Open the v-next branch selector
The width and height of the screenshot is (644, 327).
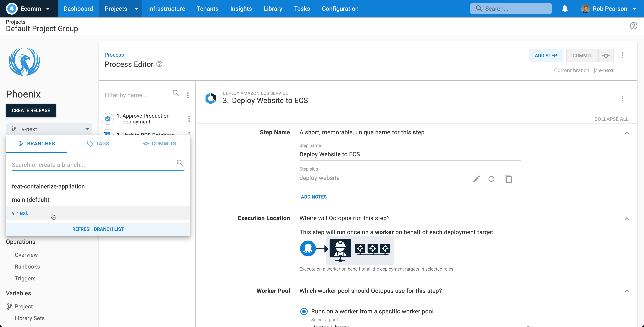point(49,129)
